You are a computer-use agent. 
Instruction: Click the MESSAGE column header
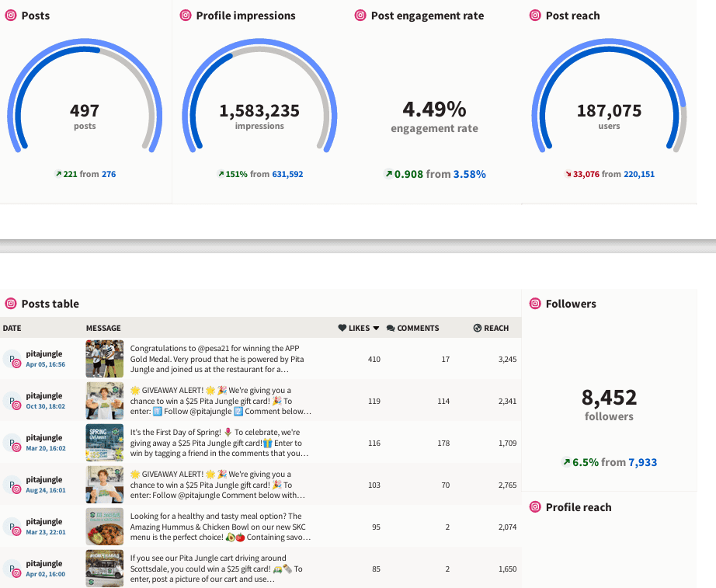[103, 329]
